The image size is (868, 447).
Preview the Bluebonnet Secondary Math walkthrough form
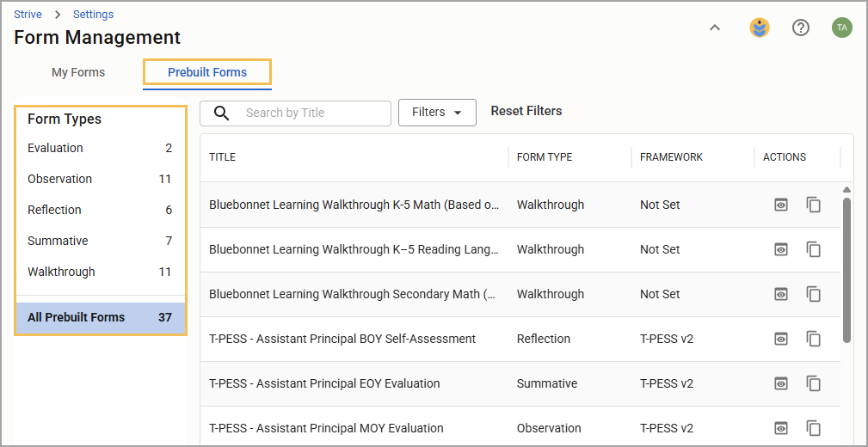pos(781,294)
